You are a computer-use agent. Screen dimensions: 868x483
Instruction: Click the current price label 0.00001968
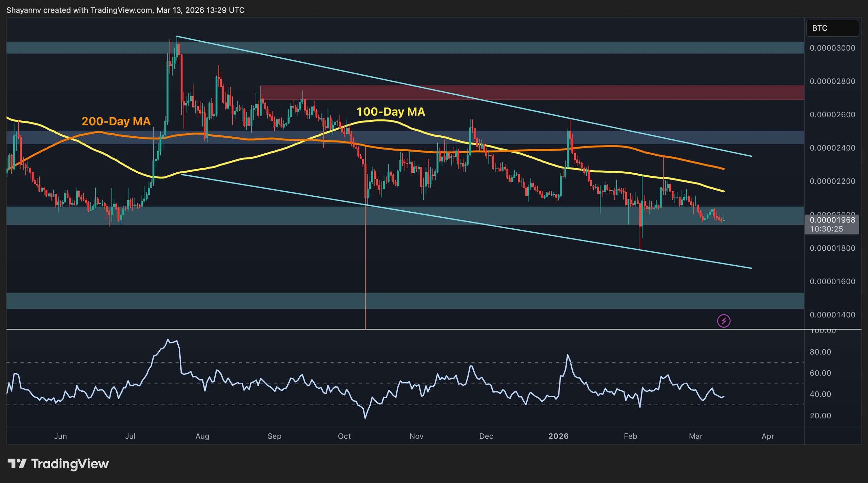click(x=832, y=220)
